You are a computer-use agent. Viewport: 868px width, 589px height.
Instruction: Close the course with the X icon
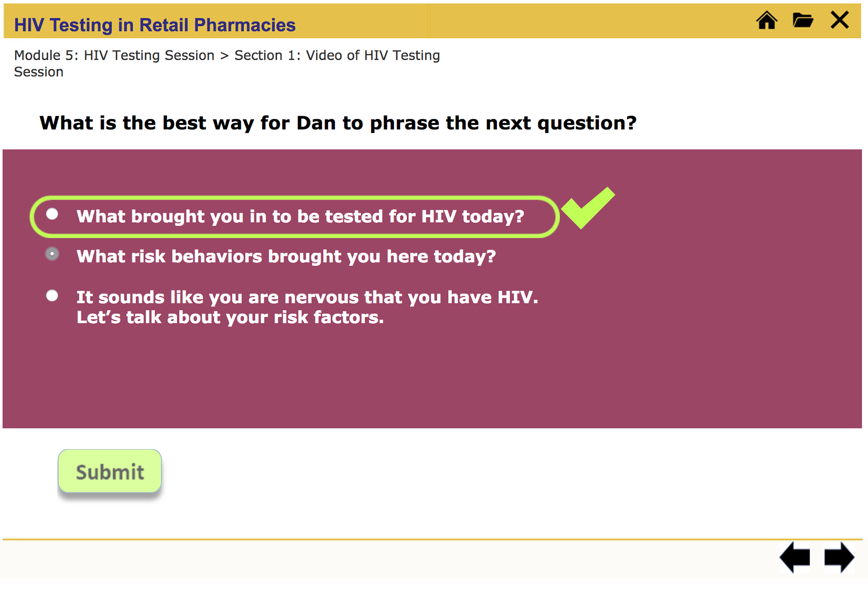tap(840, 20)
